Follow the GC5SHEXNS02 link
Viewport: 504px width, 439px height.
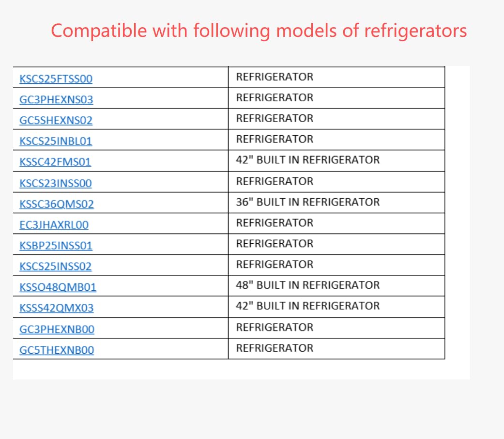56,120
